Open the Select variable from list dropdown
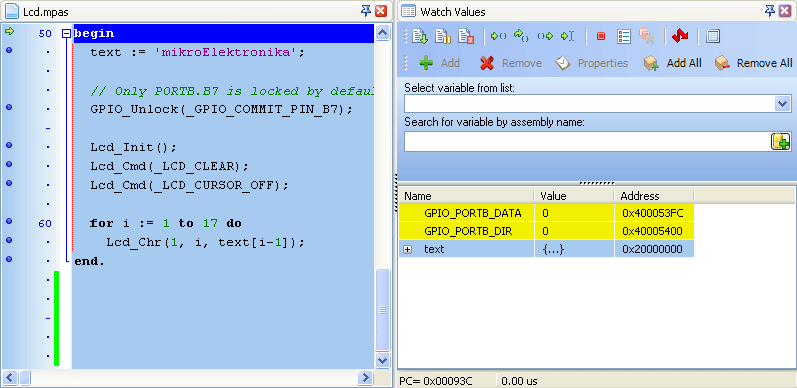Viewport: 797px width, 388px height. point(782,104)
